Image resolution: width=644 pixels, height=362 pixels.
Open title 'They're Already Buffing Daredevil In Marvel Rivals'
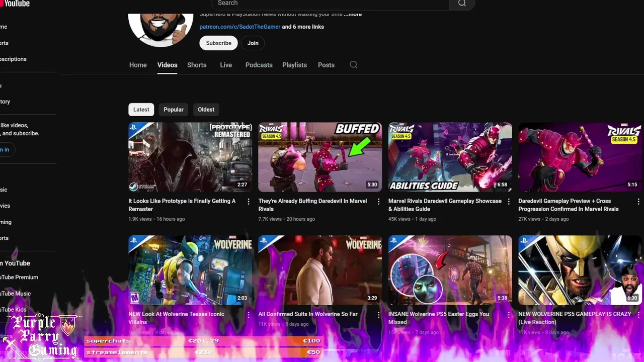[x=312, y=205]
